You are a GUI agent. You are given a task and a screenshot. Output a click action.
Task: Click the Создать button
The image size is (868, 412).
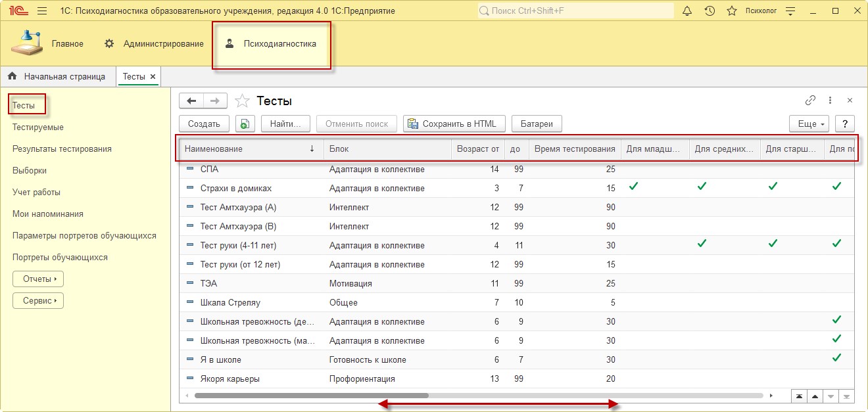[204, 124]
